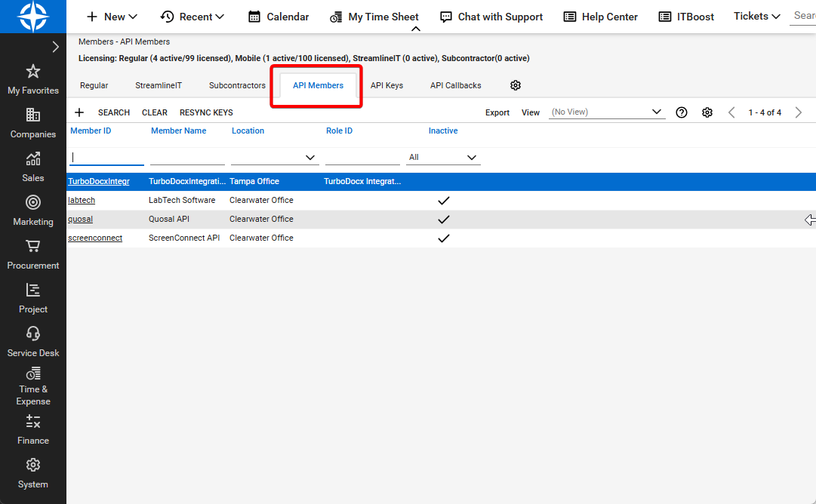Image resolution: width=816 pixels, height=504 pixels.
Task: Focus the Member ID filter field
Action: click(x=106, y=157)
